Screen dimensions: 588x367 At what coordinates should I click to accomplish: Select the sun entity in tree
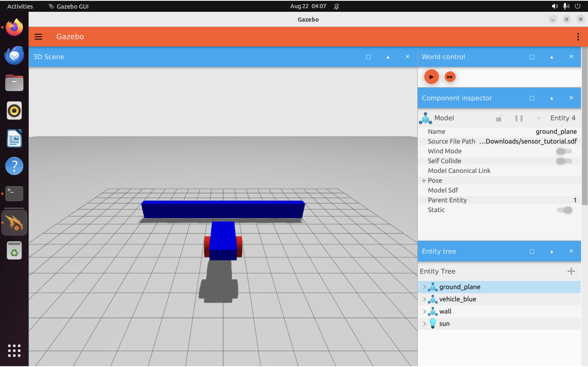(444, 324)
